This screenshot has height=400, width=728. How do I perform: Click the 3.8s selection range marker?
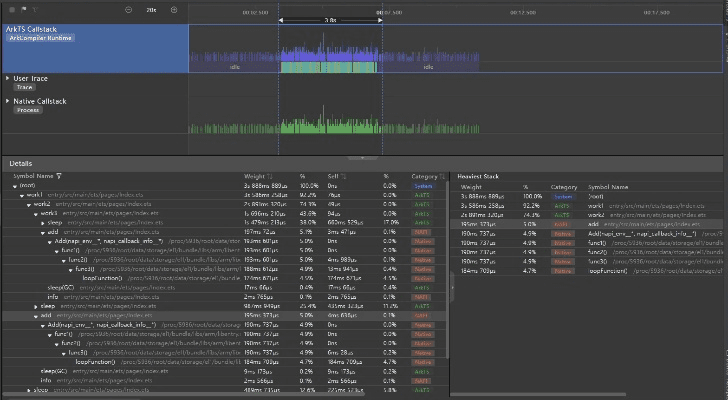329,20
